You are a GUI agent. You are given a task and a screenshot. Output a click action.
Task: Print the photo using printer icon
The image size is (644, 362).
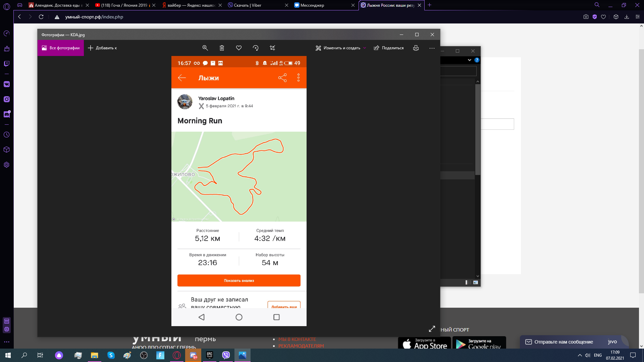tap(416, 48)
